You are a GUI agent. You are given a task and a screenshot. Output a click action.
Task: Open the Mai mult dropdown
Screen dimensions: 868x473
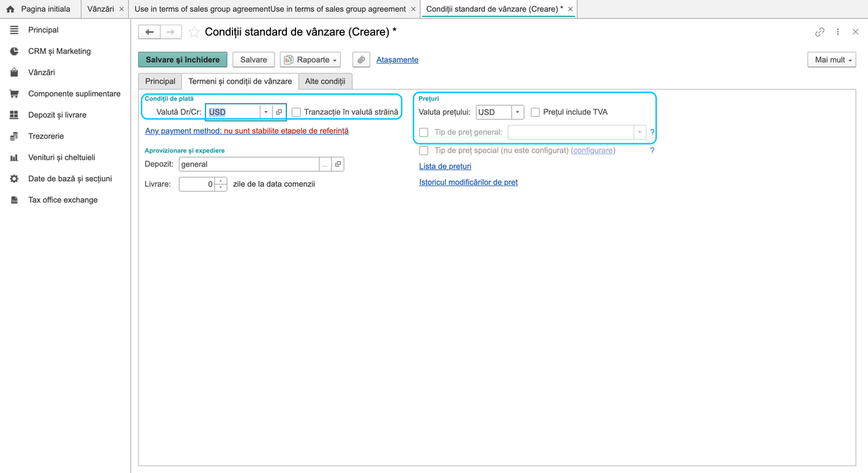click(832, 60)
